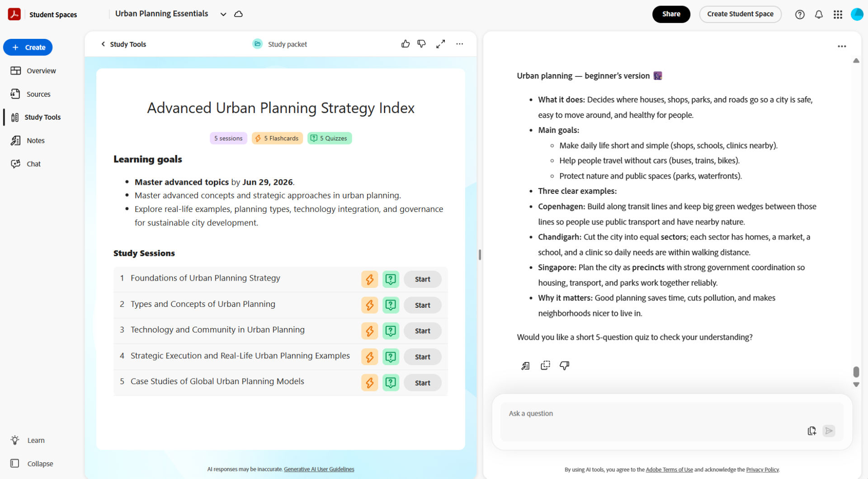
Task: Open the Study packet overflow menu
Action: [460, 44]
